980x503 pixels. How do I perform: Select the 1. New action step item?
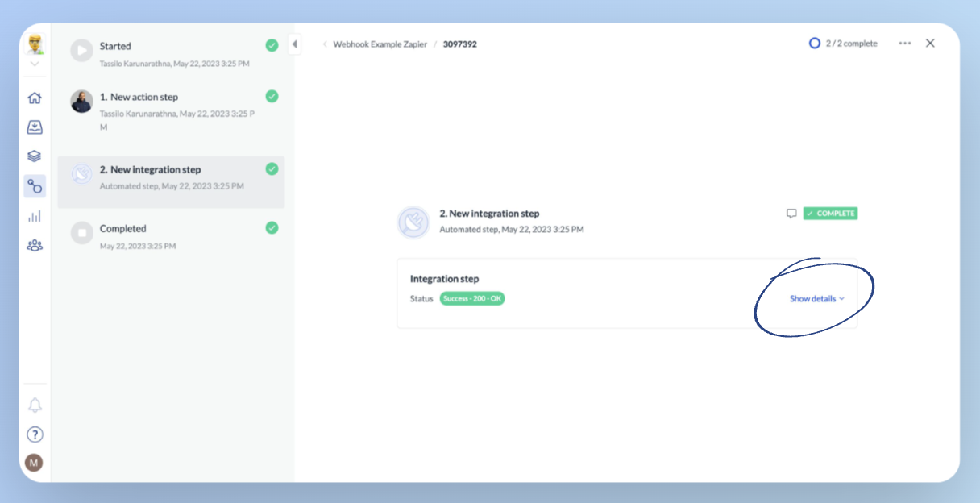click(x=171, y=111)
